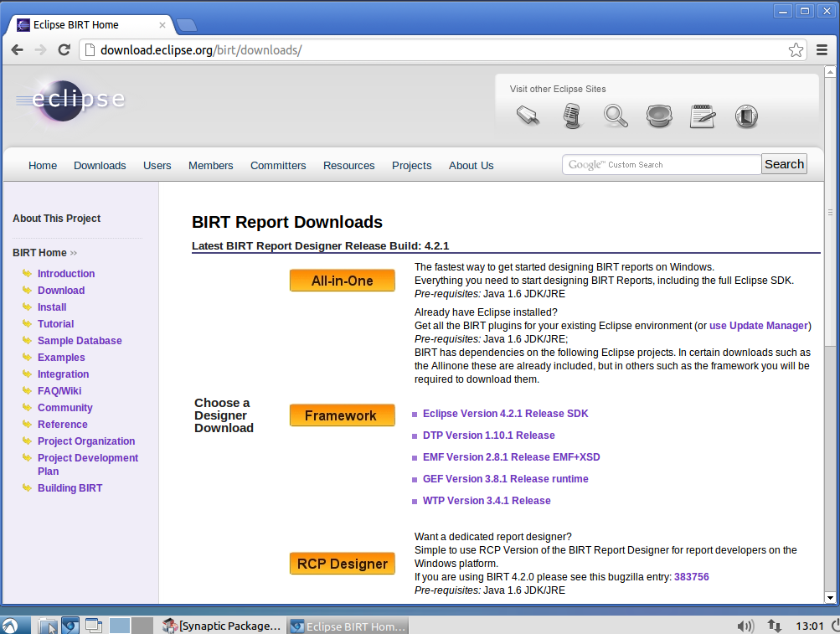Close the Eclipse BIRT Home tab

click(x=162, y=24)
